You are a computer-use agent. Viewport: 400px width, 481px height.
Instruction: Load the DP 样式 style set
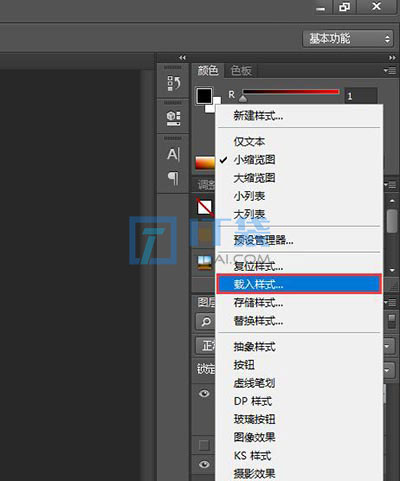click(x=299, y=401)
